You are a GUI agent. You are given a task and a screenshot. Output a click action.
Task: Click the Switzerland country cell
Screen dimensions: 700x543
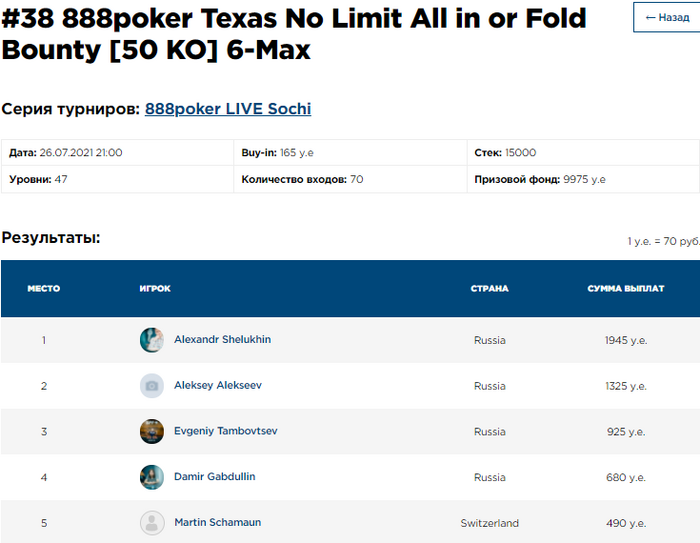[x=489, y=524]
